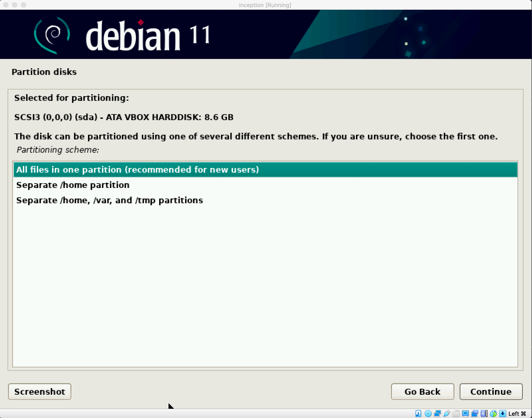
Task: Click the red close window button
Action: (x=6, y=5)
